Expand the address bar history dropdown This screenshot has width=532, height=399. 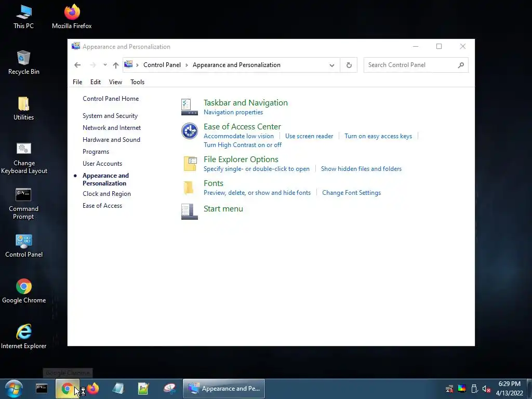point(332,65)
